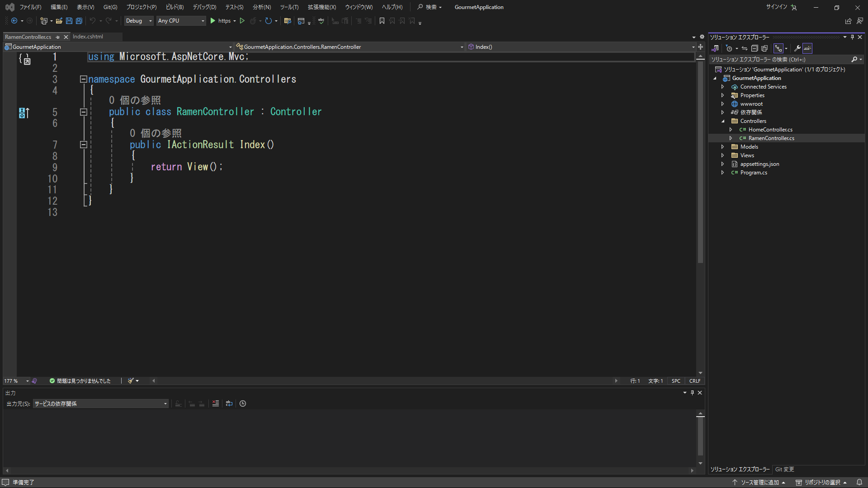Image resolution: width=868 pixels, height=488 pixels.
Task: Sync Solution Explorer with active document
Action: 745,48
